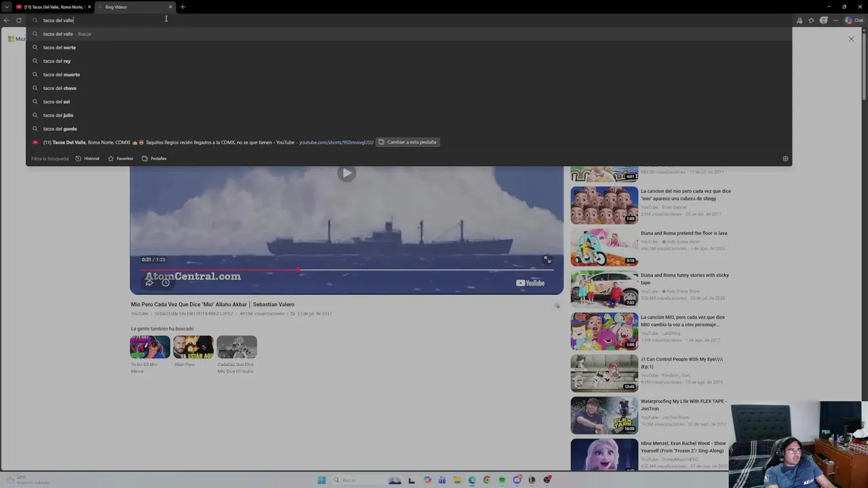Select suggestion 'tacos del muerto'
The image size is (868, 488).
click(408, 75)
